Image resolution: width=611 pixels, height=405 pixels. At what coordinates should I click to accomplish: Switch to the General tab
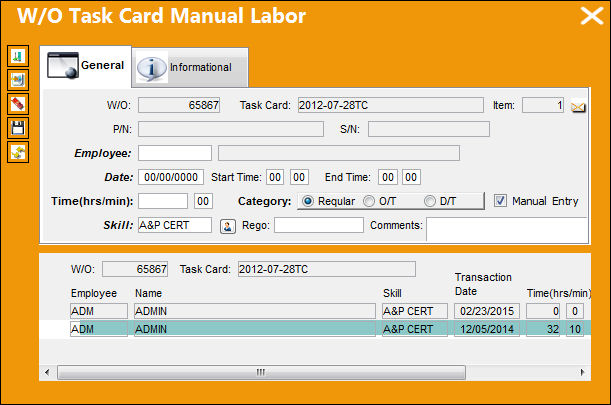point(86,65)
